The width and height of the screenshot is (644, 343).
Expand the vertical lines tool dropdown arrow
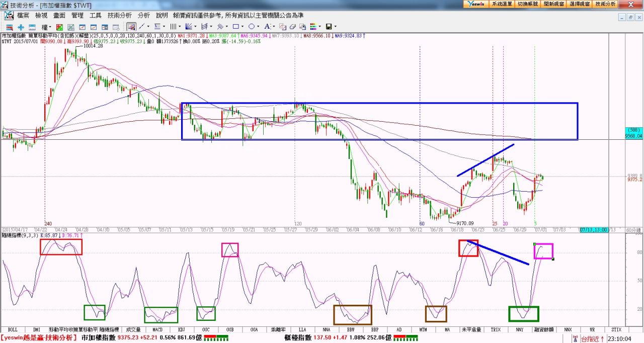coord(180,27)
